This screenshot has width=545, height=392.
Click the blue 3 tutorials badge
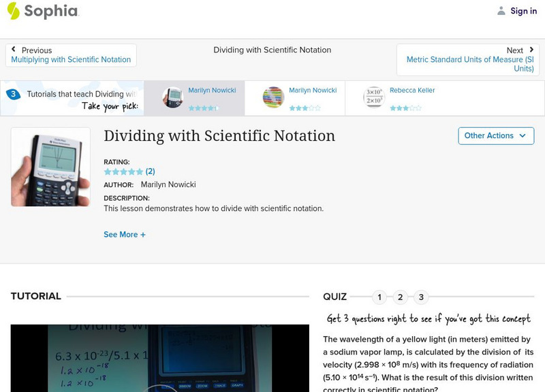12,95
